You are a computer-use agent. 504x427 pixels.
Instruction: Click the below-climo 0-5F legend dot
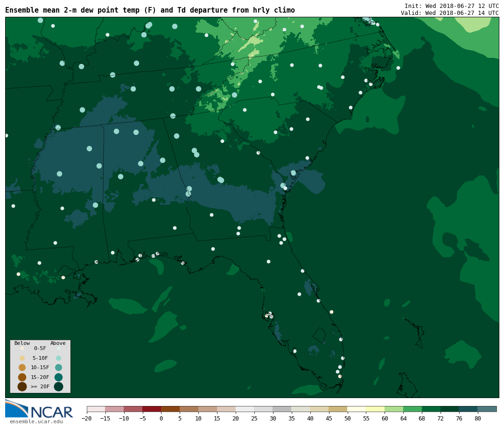pyautogui.click(x=22, y=348)
